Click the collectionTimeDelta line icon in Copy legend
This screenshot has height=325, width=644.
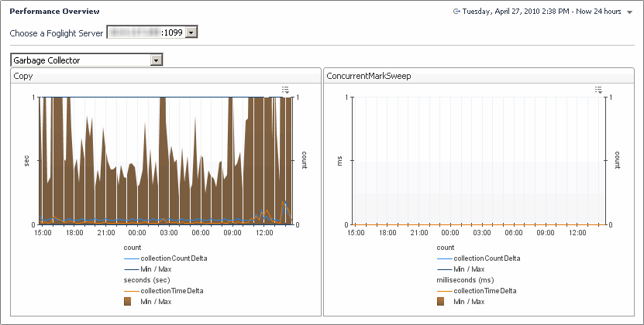tap(130, 290)
